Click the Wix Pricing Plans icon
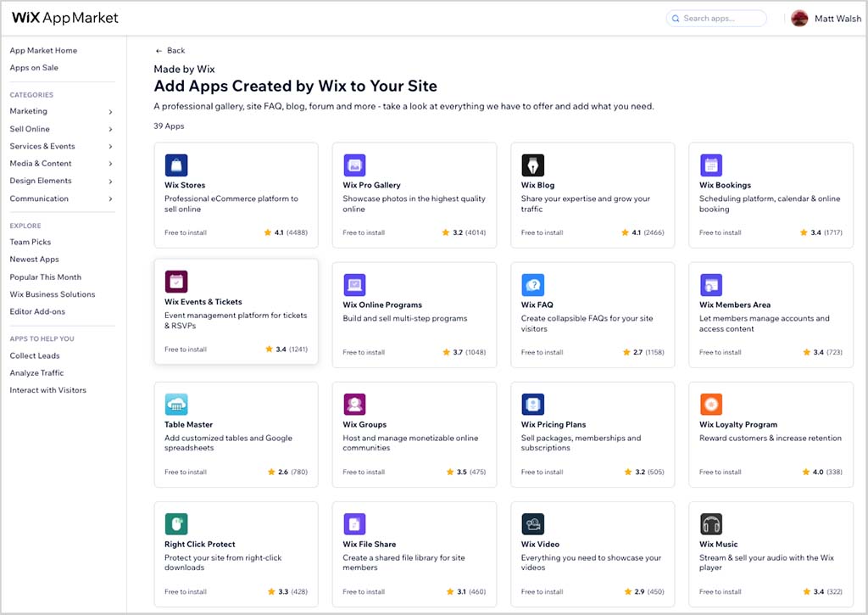This screenshot has height=615, width=868. point(532,405)
